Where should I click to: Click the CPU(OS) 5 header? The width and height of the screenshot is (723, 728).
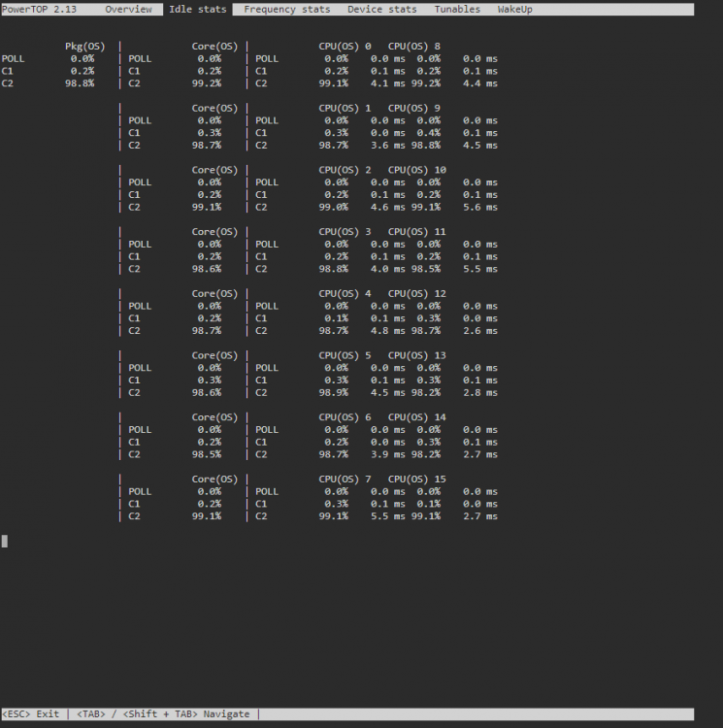pyautogui.click(x=345, y=355)
